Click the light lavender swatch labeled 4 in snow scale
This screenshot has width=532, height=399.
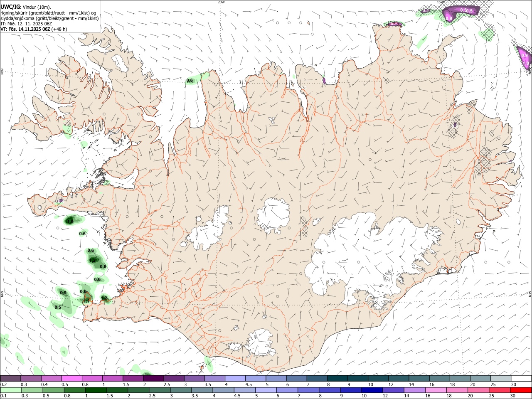(235, 379)
